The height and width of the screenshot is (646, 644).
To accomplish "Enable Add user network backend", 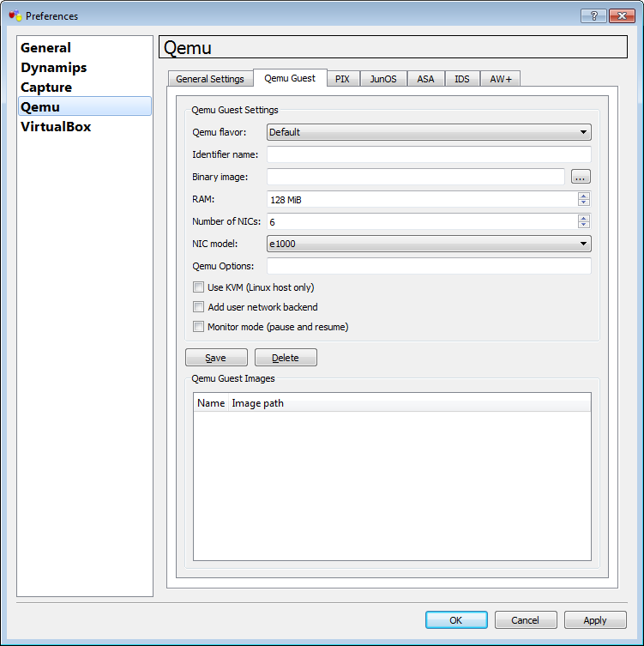I will click(x=198, y=307).
